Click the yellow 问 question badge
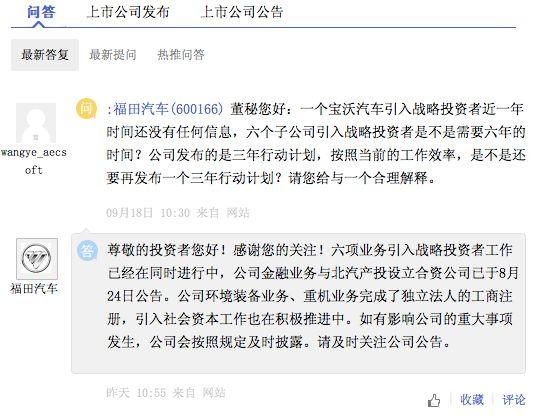This screenshot has height=416, width=534. (x=87, y=109)
